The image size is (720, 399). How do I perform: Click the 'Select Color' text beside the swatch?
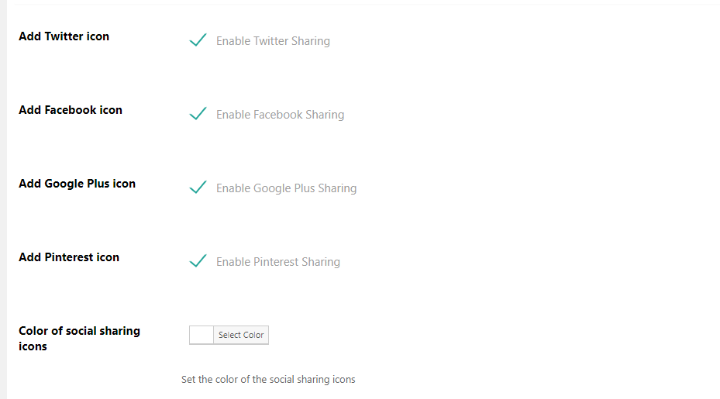pyautogui.click(x=241, y=335)
